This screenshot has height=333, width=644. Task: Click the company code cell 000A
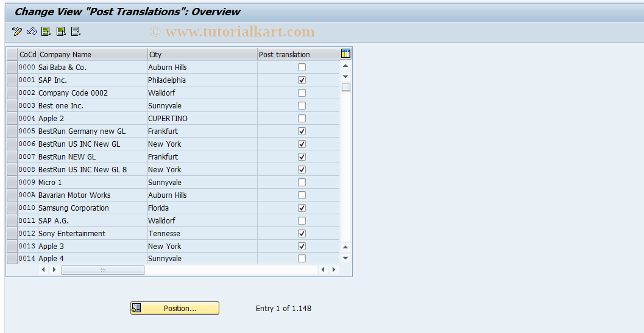27,195
